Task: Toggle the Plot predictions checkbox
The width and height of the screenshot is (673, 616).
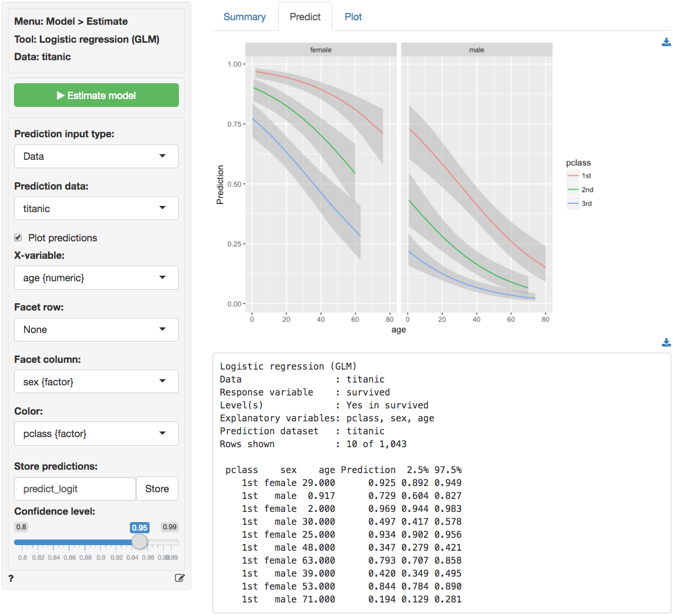Action: click(x=18, y=237)
